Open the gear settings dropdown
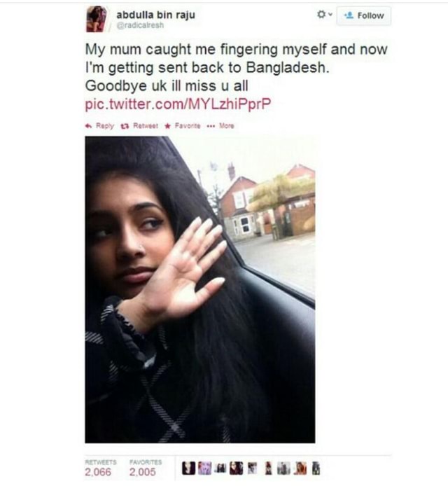The height and width of the screenshot is (486, 448). coord(324,14)
